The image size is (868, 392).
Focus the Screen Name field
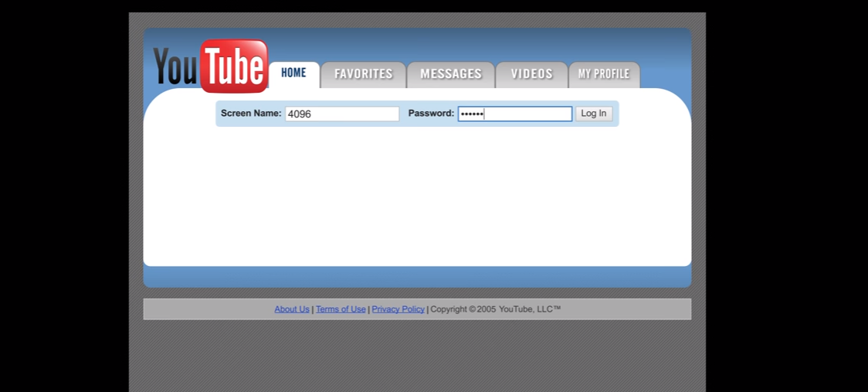(342, 114)
